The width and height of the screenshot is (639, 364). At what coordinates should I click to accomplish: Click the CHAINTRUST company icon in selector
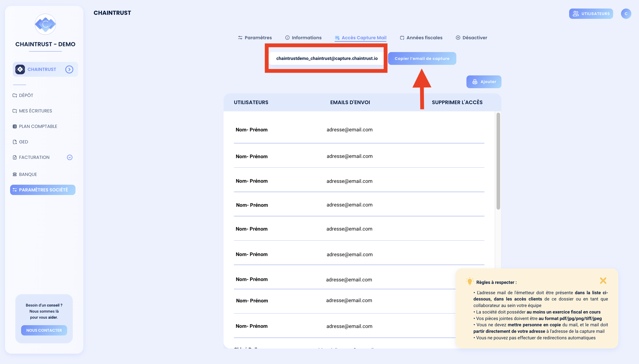pyautogui.click(x=20, y=69)
